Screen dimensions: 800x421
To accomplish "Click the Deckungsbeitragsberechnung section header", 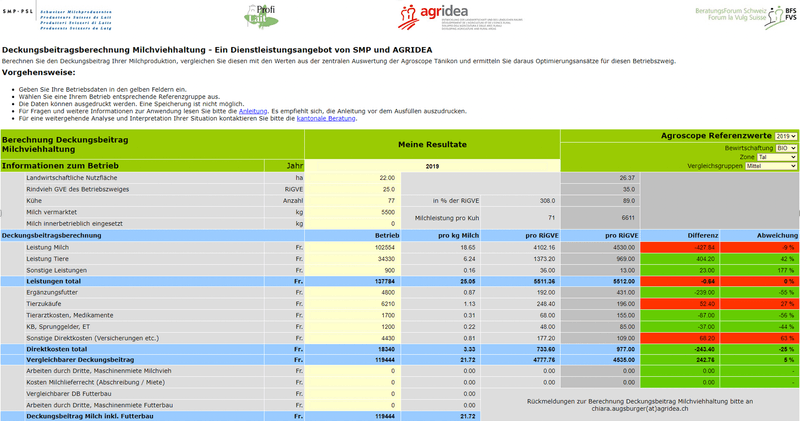I will 52,236.
